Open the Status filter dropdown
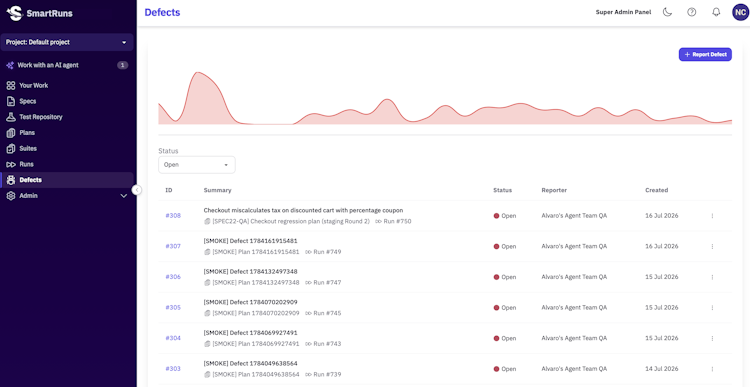 (x=197, y=165)
